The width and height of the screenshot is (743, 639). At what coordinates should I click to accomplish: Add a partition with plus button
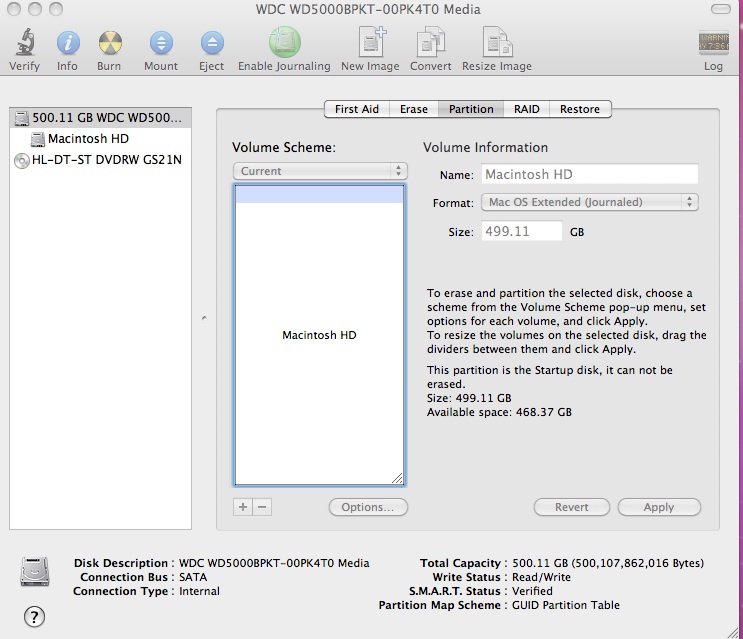click(243, 507)
